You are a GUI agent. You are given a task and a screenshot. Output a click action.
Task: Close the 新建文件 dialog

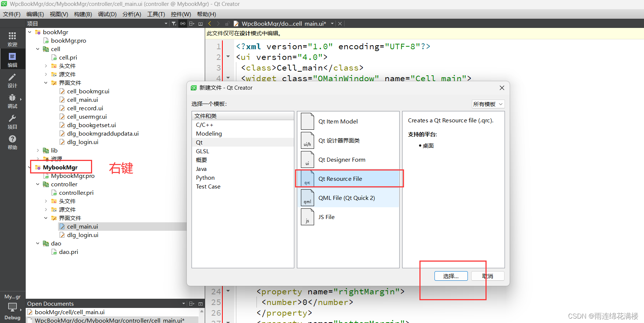(502, 88)
